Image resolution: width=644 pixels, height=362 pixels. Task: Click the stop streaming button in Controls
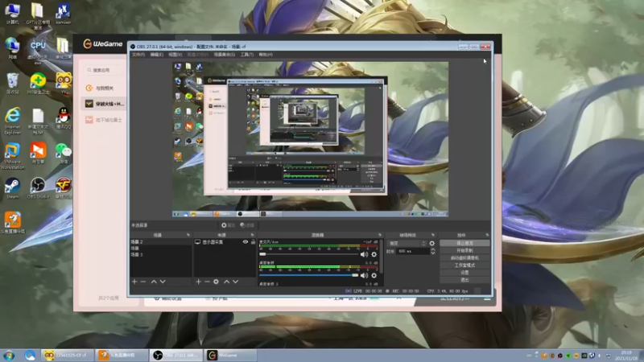pyautogui.click(x=464, y=244)
